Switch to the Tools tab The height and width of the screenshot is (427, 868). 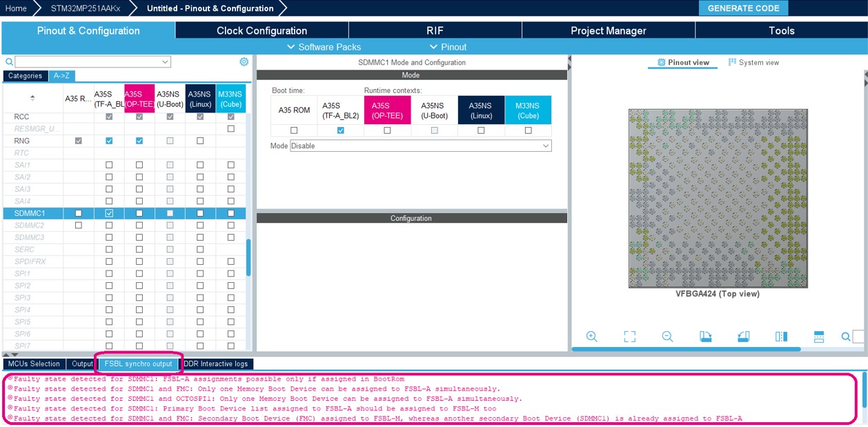tap(781, 30)
